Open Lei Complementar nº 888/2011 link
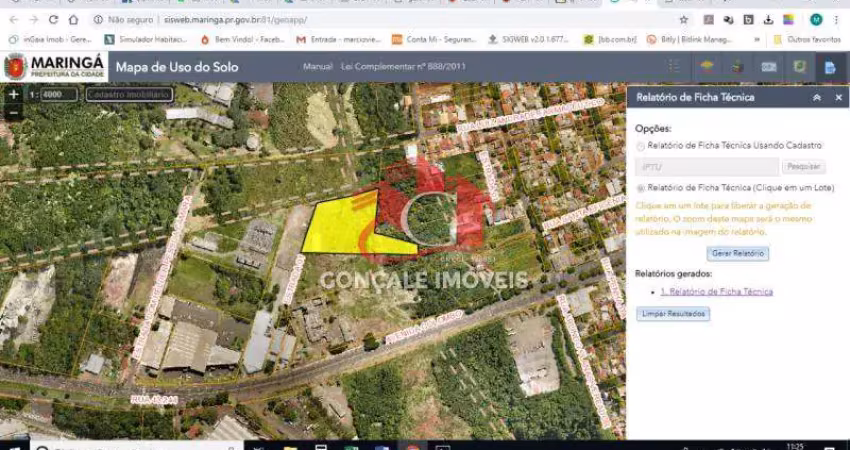The width and height of the screenshot is (850, 450). tap(403, 67)
